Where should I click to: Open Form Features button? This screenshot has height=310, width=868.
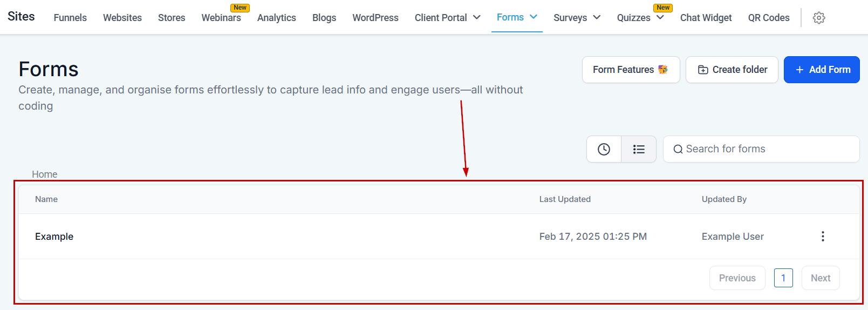[630, 70]
